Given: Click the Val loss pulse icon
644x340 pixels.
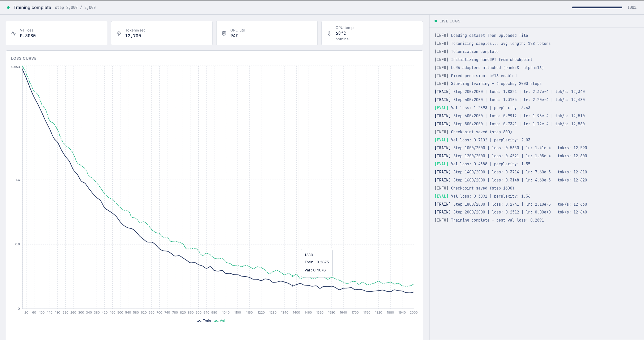Looking at the screenshot, I should coord(14,33).
